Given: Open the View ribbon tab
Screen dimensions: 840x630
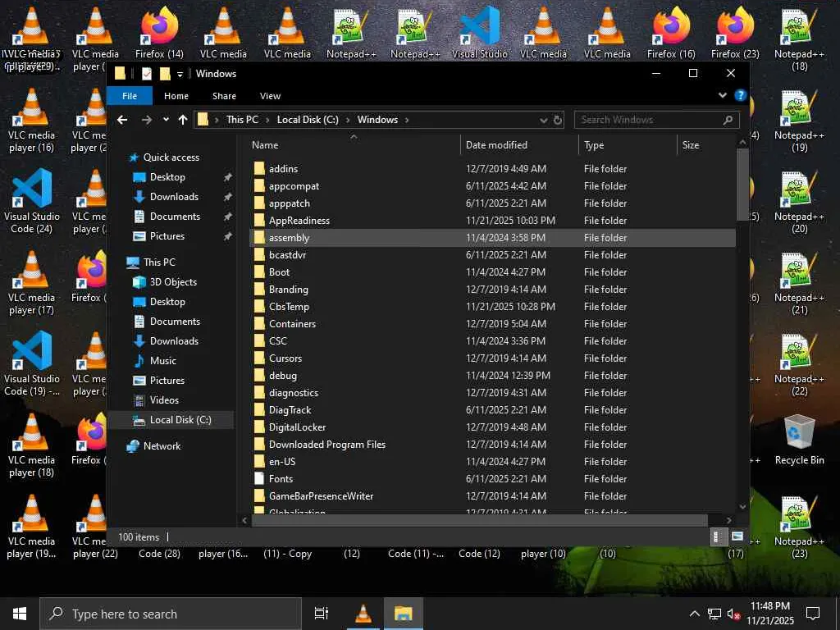Looking at the screenshot, I should 270,96.
